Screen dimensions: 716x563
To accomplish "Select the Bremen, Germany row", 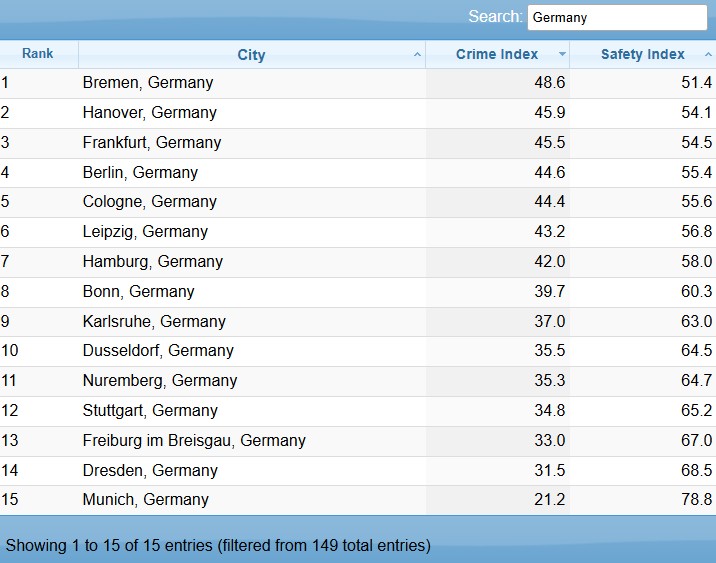I will [x=358, y=83].
